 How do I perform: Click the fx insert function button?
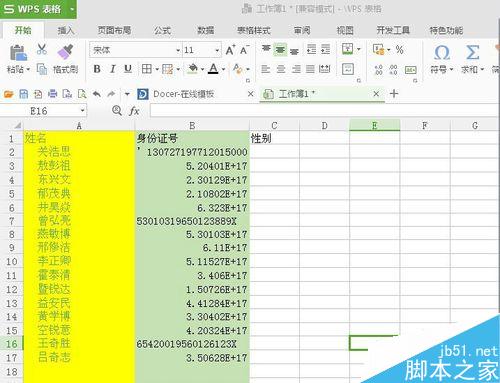tap(134, 111)
